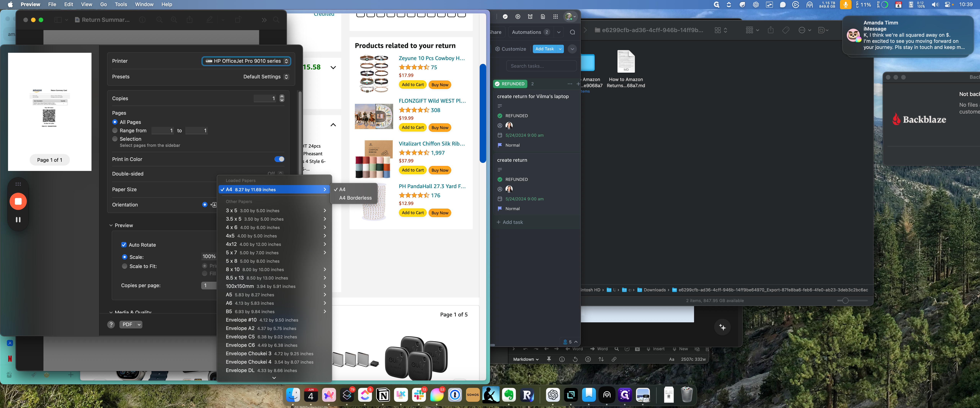Click the pin icon in Markdown editor
Viewport: 980px width, 408px height.
(549, 359)
